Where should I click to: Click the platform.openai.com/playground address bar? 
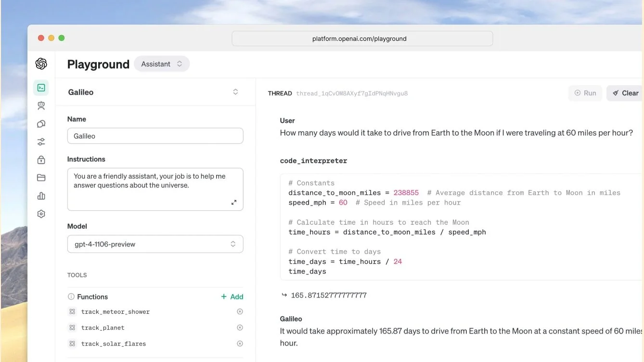362,39
